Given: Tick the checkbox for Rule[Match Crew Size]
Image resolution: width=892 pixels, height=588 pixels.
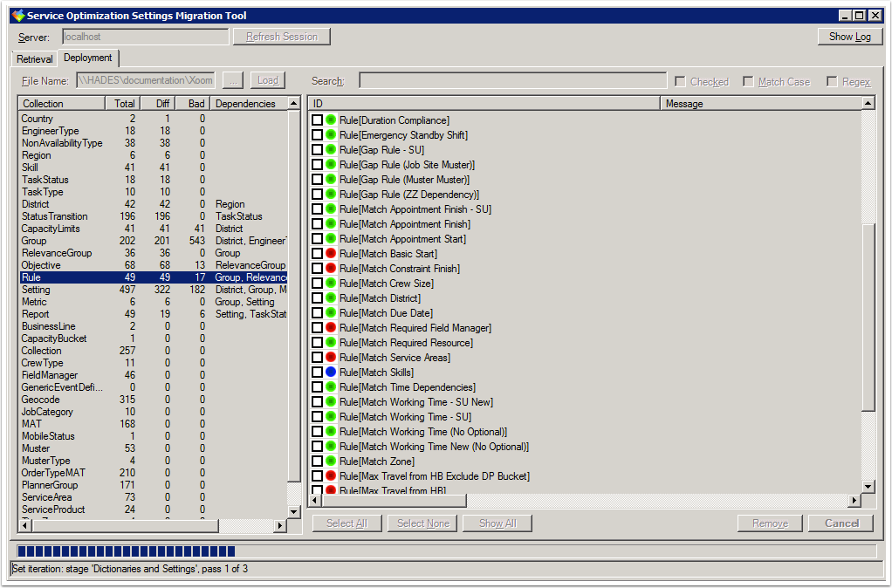Looking at the screenshot, I should coord(318,284).
